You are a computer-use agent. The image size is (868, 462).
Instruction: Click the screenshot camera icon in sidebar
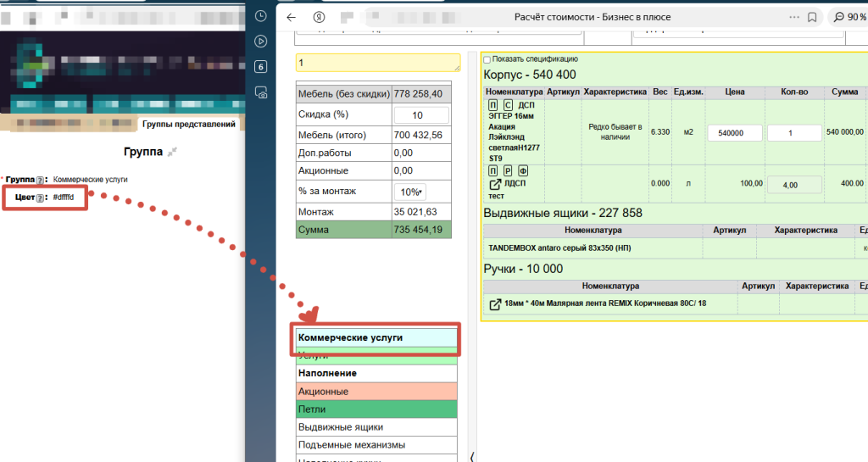261,93
